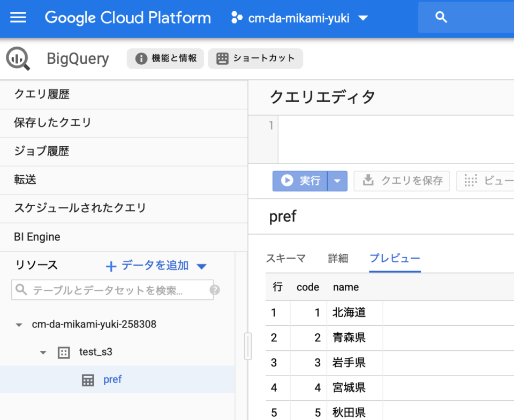Viewport: 514px width, 420px height.
Task: Open the 詳細 tab
Action: (338, 258)
